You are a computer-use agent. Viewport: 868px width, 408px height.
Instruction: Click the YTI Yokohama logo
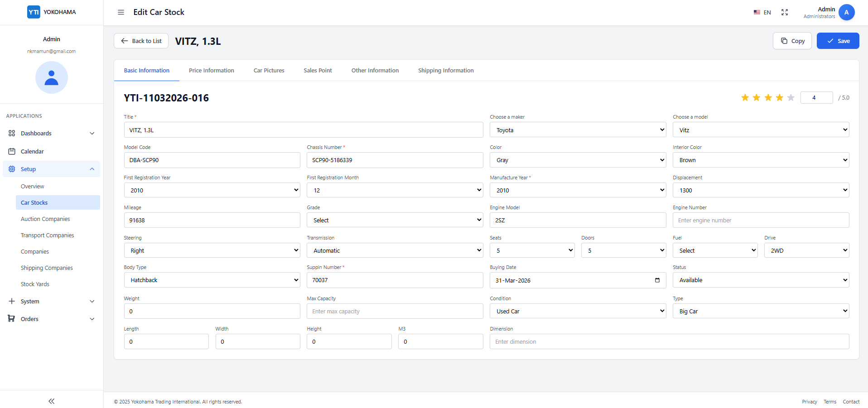click(52, 12)
